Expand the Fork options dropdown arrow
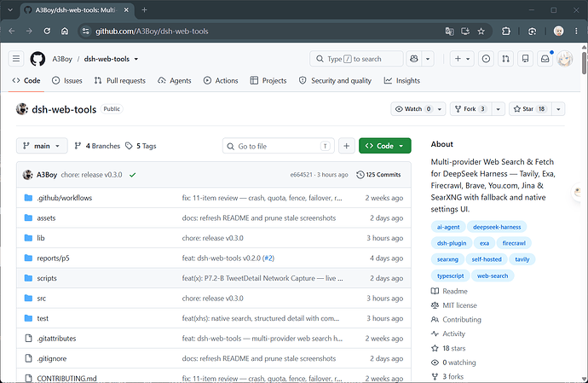588x383 pixels. coord(499,109)
